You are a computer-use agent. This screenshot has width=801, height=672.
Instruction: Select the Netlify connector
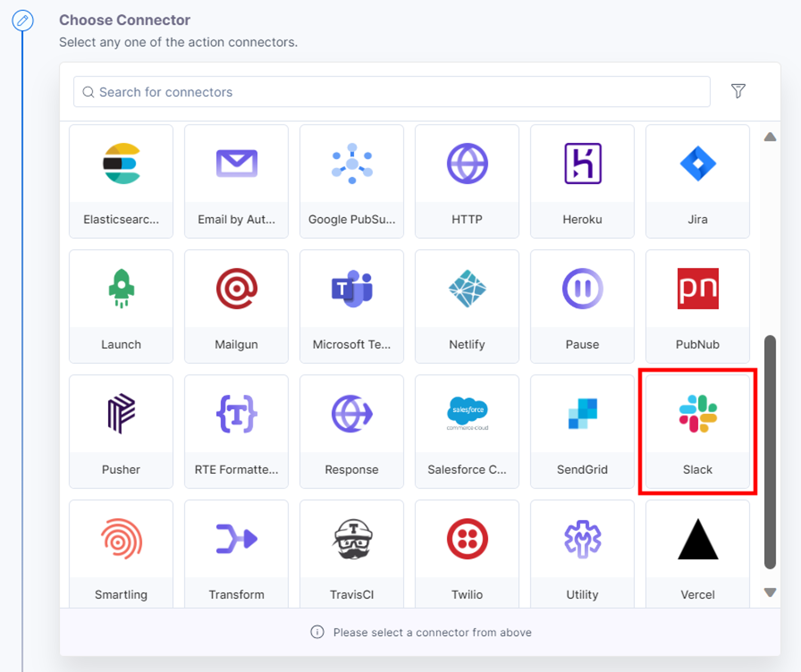click(467, 306)
